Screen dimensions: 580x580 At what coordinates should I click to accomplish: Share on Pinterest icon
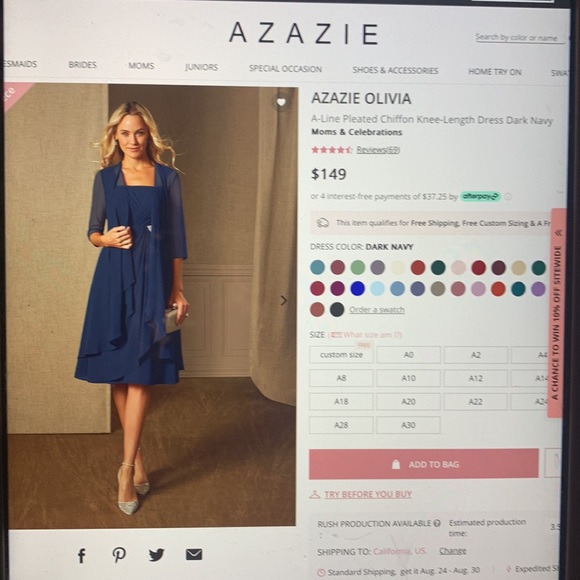click(119, 554)
